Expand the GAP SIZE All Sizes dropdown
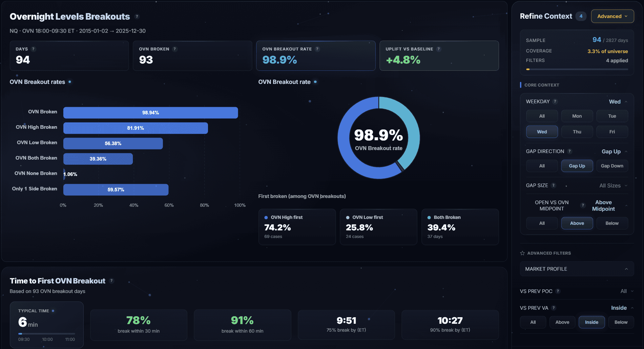Viewport: 644px width, 349px height. (613, 185)
